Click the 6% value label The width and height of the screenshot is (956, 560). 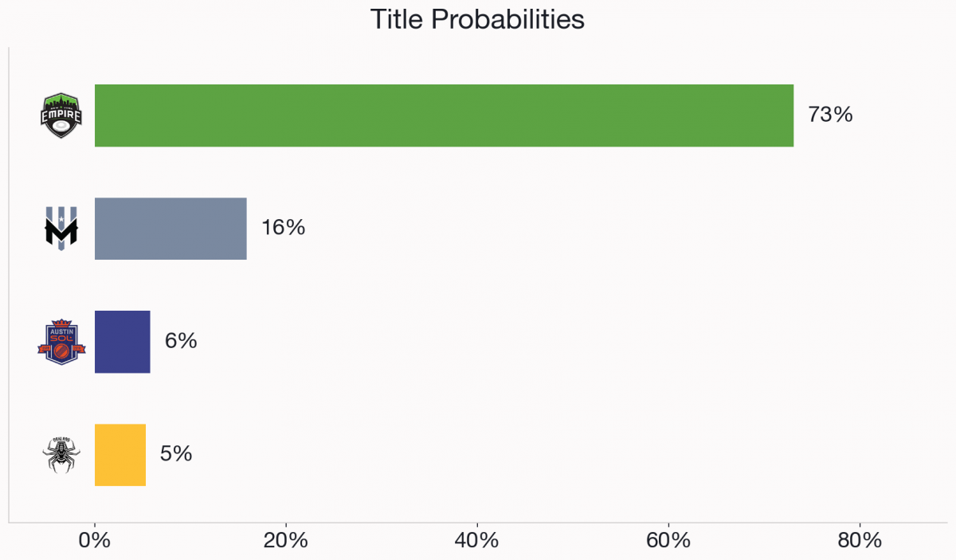coord(181,341)
